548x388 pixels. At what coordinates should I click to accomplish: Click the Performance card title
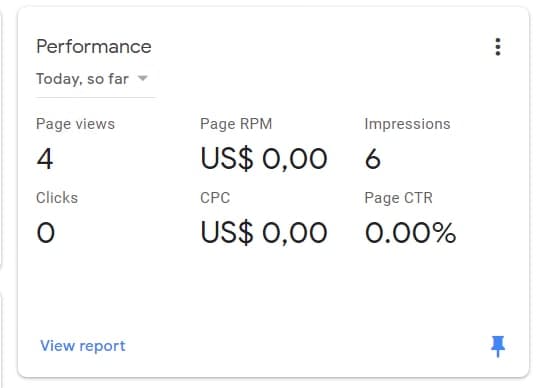click(94, 46)
